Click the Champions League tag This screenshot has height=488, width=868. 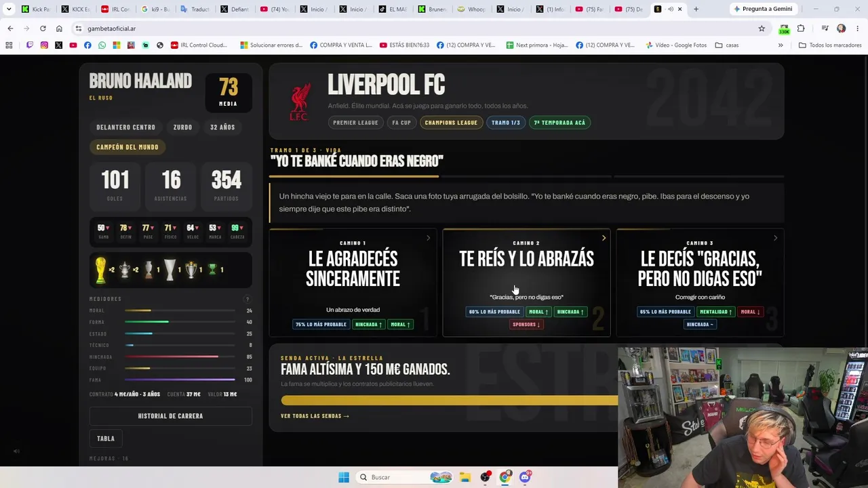point(451,123)
